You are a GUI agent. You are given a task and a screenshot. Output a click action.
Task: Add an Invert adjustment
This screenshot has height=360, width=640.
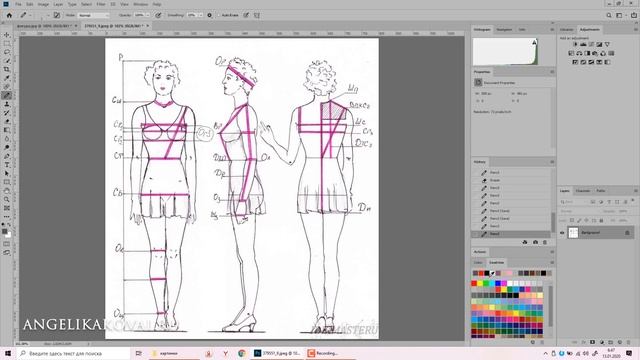[x=575, y=62]
